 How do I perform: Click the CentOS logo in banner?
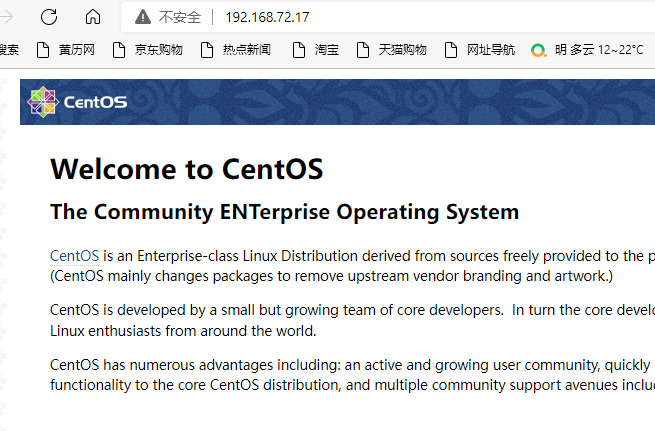(x=43, y=102)
